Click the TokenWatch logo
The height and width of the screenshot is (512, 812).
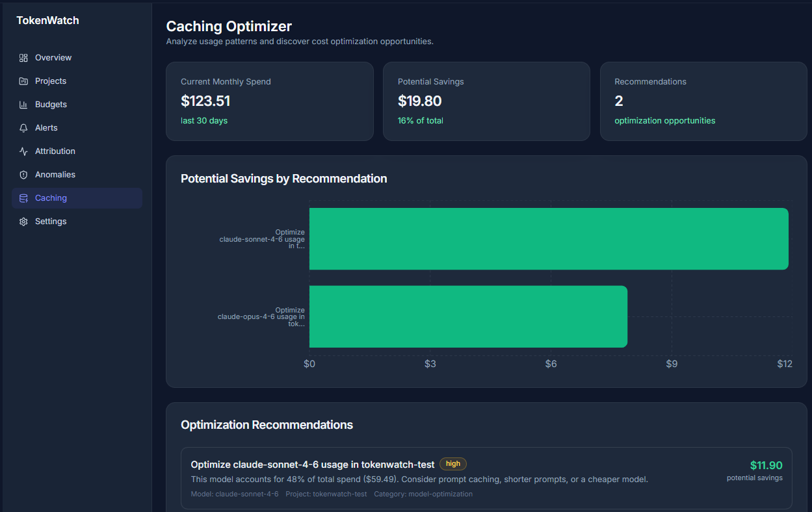coord(47,20)
